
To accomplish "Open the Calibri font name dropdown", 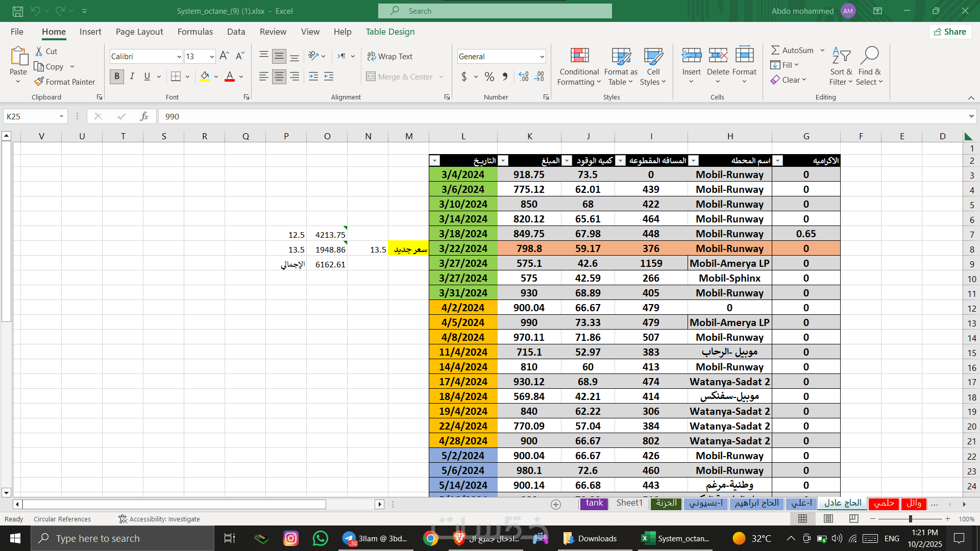I will pos(179,57).
